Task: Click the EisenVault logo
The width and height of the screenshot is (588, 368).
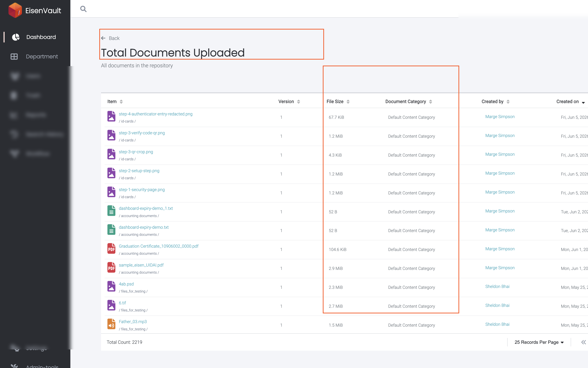Action: [x=35, y=10]
